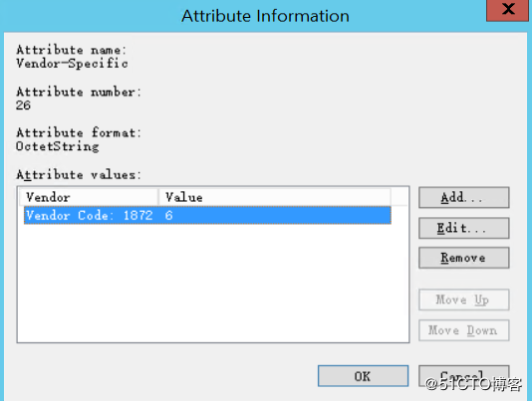This screenshot has height=401, width=532.
Task: Click the OctetString format text
Action: 58,146
